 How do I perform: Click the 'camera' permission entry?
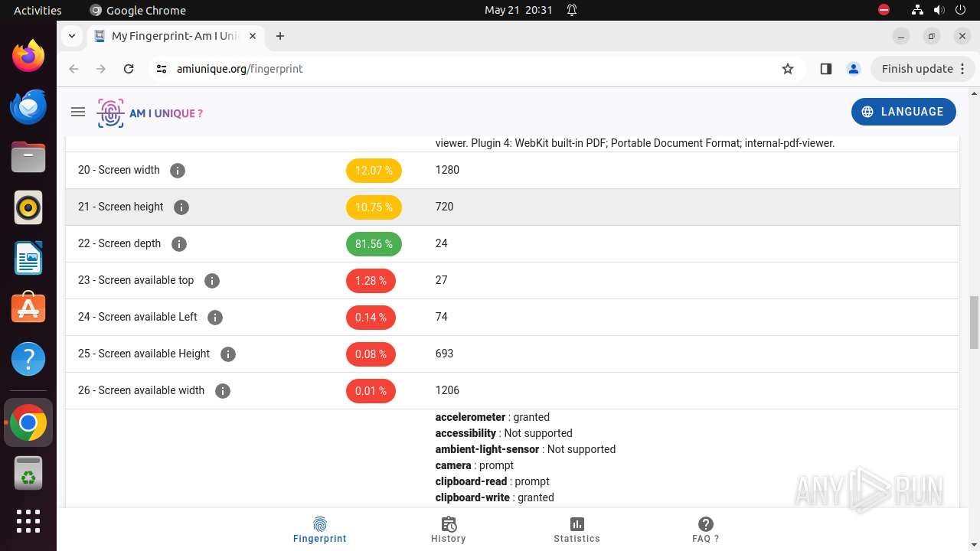point(474,465)
